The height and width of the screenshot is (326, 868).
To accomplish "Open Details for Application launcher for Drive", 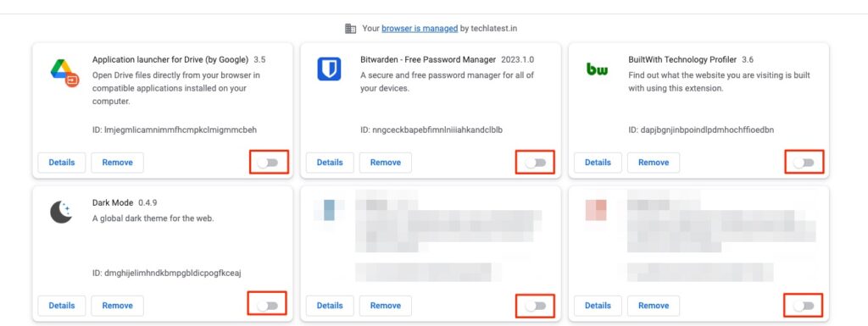I will coord(61,163).
